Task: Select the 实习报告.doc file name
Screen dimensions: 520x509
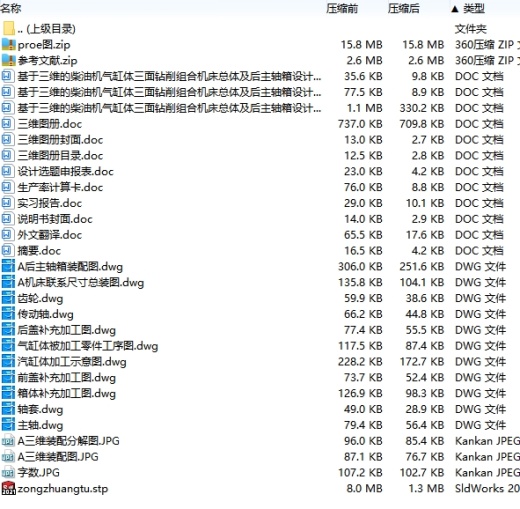Action: [50, 203]
